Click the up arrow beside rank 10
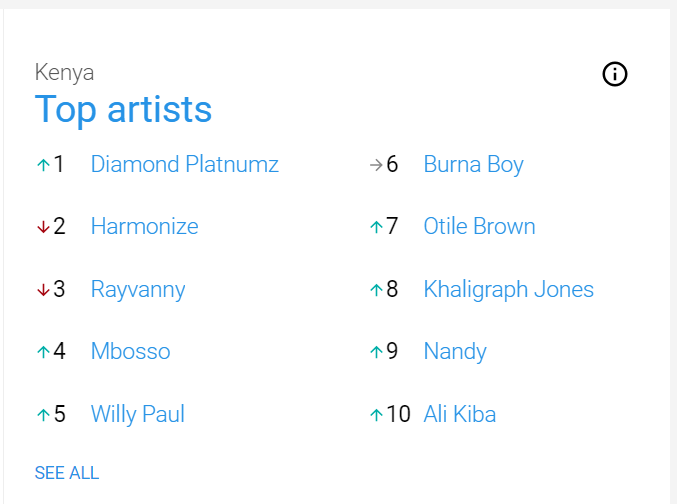Image resolution: width=677 pixels, height=504 pixels. 376,415
